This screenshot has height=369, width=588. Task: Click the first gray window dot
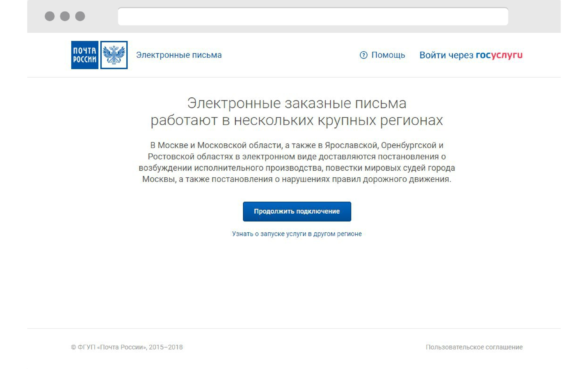click(x=50, y=16)
